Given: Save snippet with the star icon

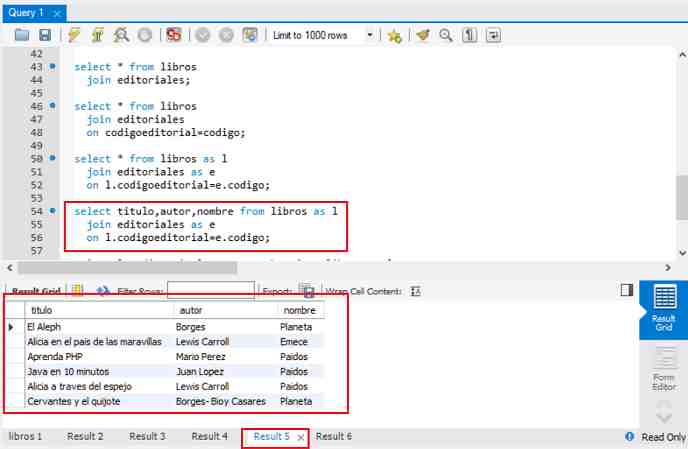Looking at the screenshot, I should click(394, 36).
